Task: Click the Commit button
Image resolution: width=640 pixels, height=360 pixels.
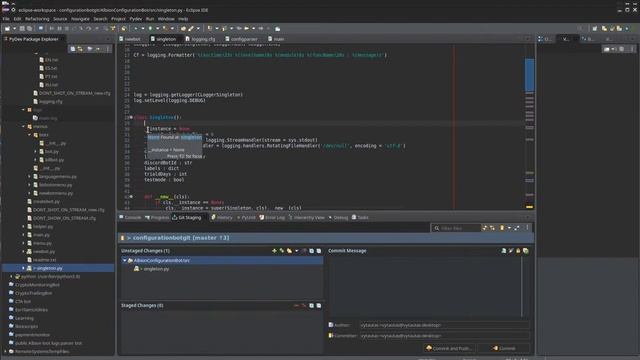Action: pos(504,348)
